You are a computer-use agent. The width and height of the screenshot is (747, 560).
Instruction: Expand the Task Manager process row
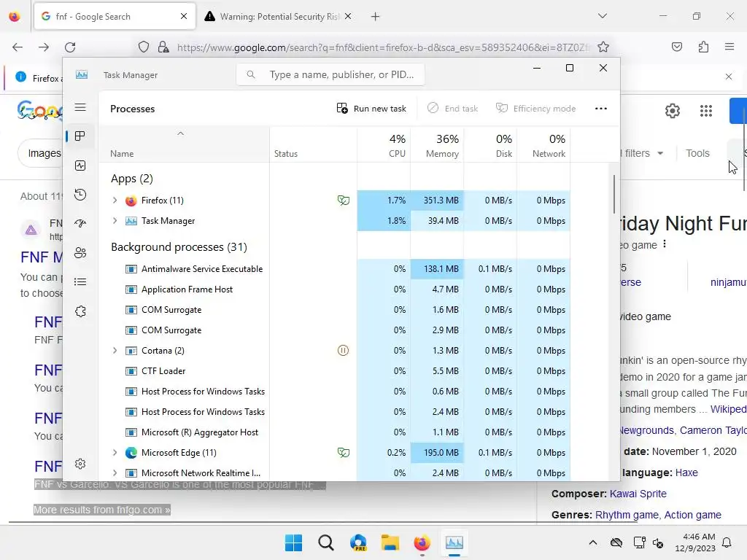115,221
